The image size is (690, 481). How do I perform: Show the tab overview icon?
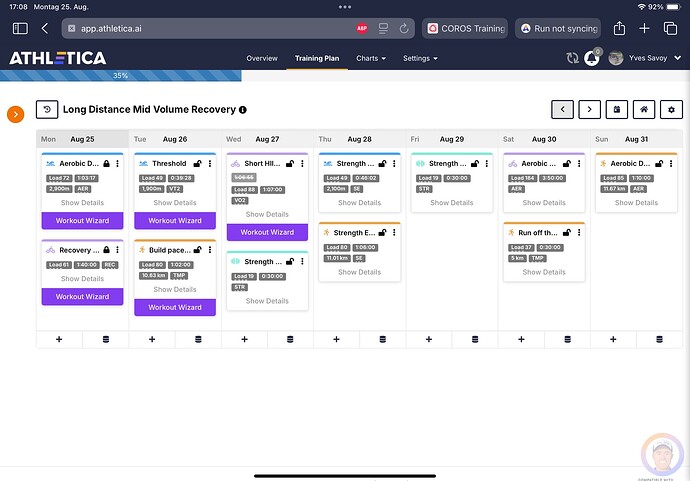coord(670,29)
